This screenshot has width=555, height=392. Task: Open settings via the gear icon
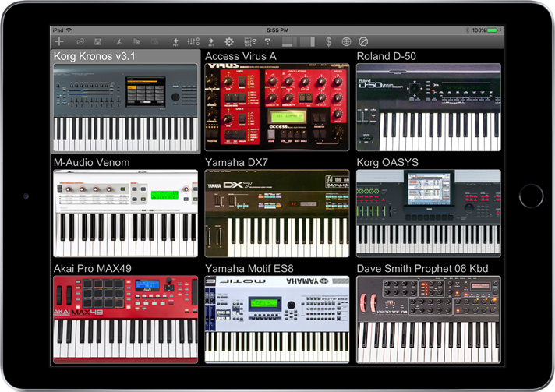[229, 41]
